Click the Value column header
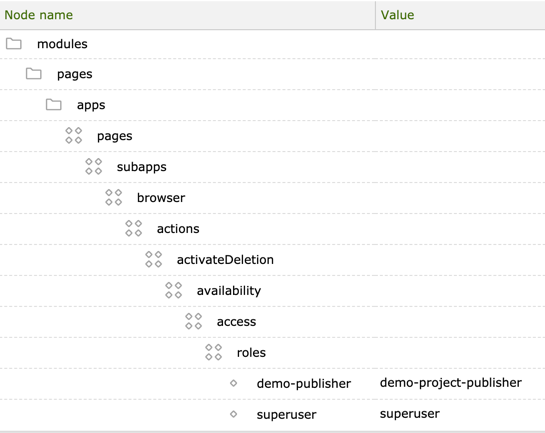The image size is (545, 433). pyautogui.click(x=397, y=15)
